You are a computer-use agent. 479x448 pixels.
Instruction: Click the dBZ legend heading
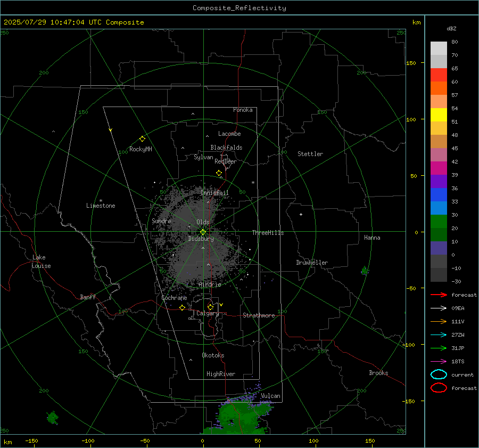tap(451, 28)
